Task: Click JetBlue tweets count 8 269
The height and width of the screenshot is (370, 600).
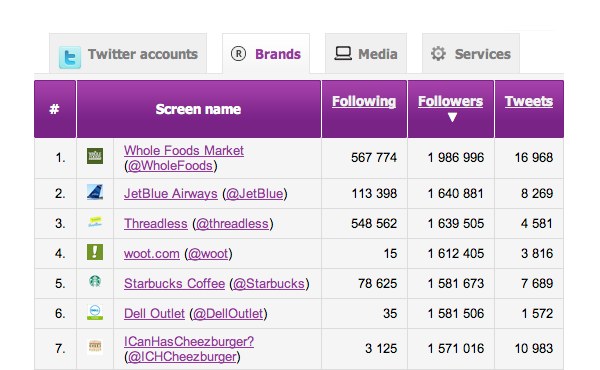Action: (x=537, y=194)
